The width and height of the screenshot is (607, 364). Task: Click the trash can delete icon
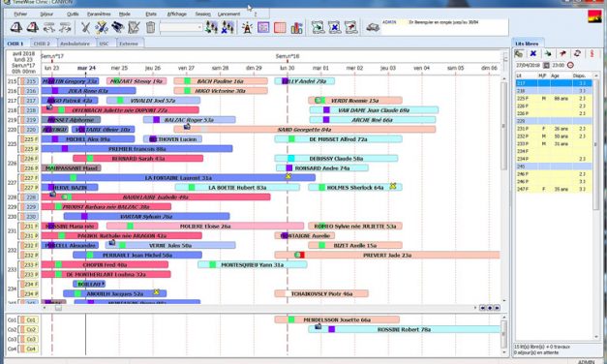[150, 27]
